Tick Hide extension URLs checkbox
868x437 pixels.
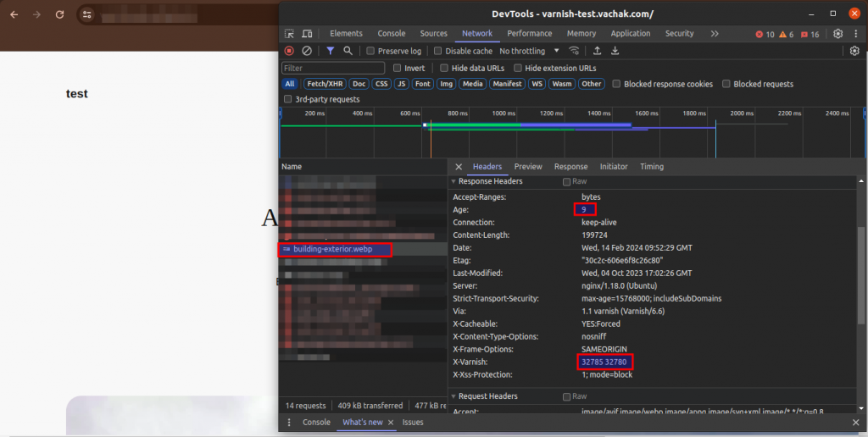coord(518,68)
